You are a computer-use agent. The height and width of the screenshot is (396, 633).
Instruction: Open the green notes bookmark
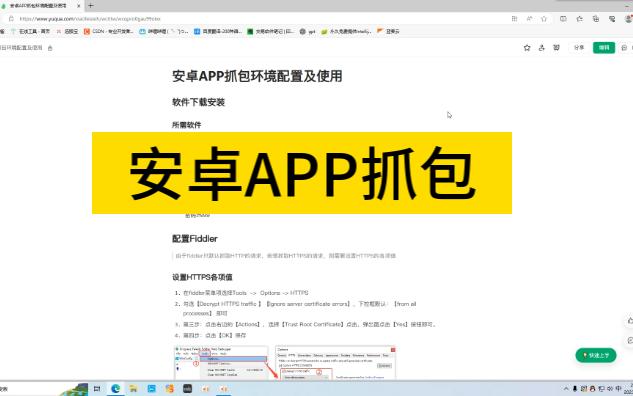(x=270, y=31)
